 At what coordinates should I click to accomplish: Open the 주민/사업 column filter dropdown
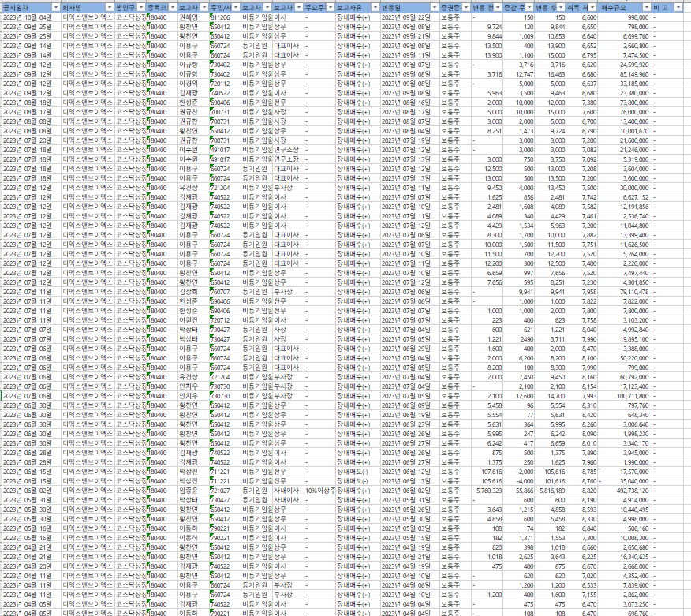(x=236, y=7)
